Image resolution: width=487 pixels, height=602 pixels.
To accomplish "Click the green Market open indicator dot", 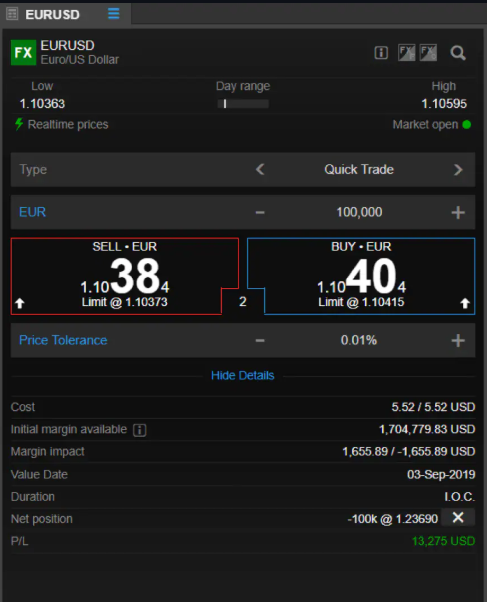I will (x=467, y=124).
